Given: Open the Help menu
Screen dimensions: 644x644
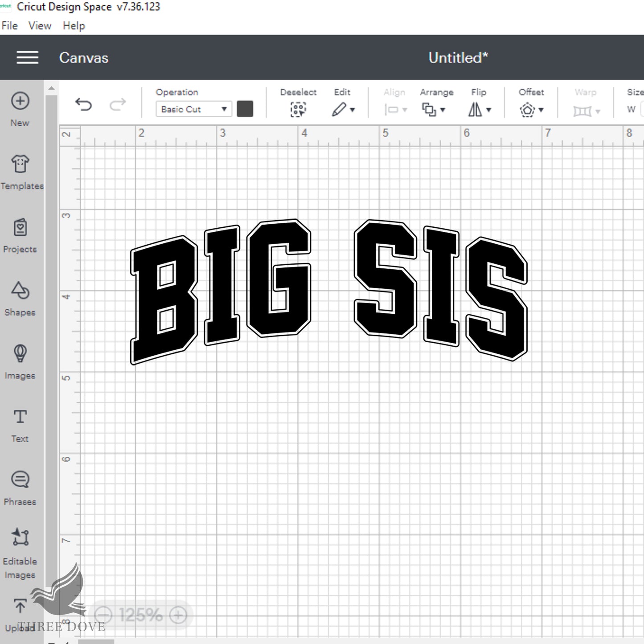Looking at the screenshot, I should 74,26.
